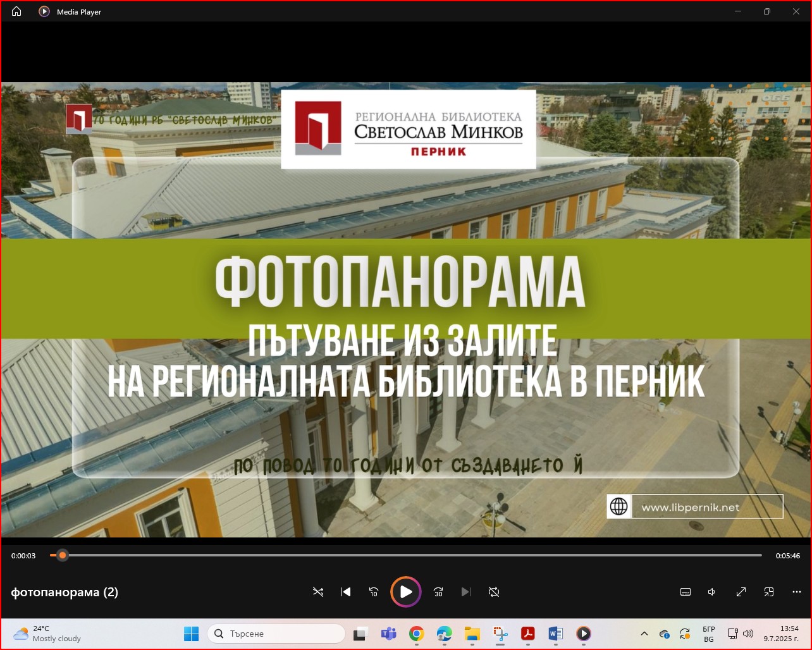Screen dimensions: 812x650
Task: Open the 24°C weather widget
Action: click(48, 634)
